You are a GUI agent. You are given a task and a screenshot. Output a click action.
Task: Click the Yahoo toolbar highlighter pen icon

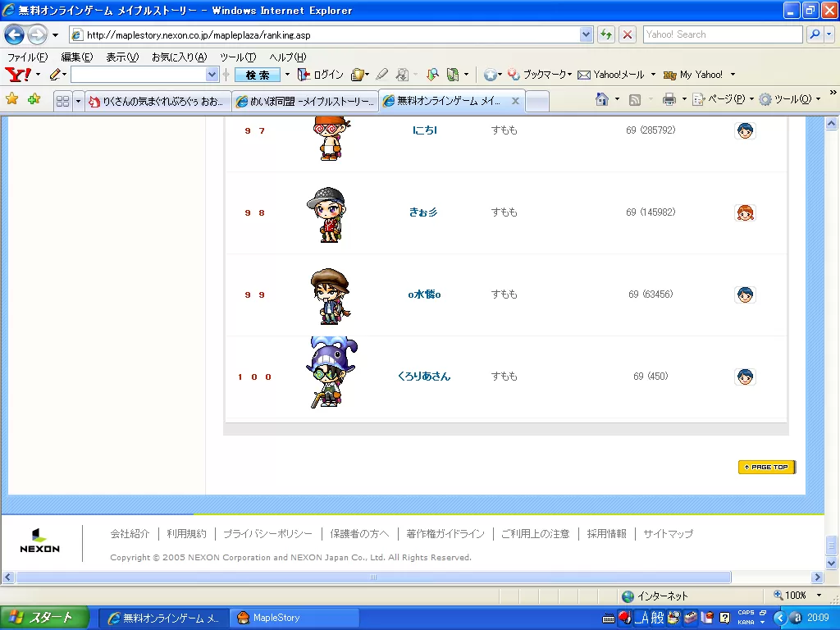(x=381, y=75)
